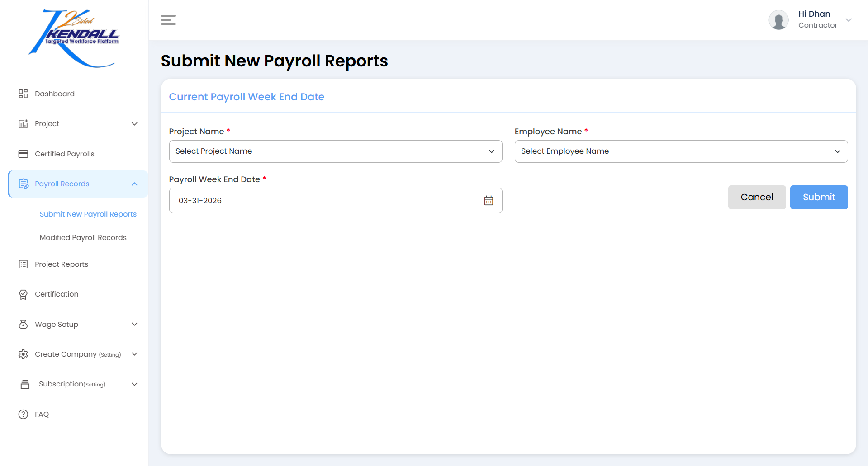Select Submit New Payroll Reports submenu

88,214
